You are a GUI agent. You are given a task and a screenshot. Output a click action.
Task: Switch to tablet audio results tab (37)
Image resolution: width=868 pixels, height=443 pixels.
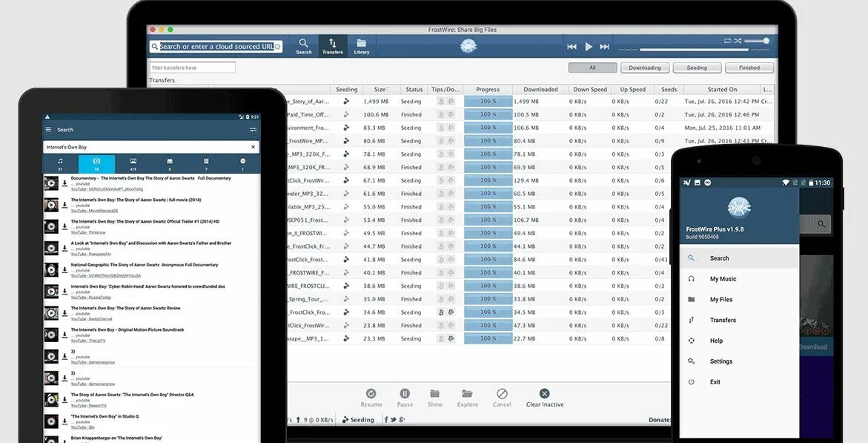pyautogui.click(x=60, y=164)
